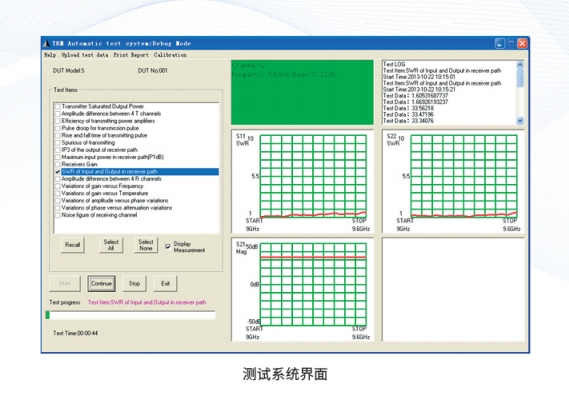Screen dimensions: 569x399
Task: Click the magenta Test Item progress text
Action: coord(147,302)
